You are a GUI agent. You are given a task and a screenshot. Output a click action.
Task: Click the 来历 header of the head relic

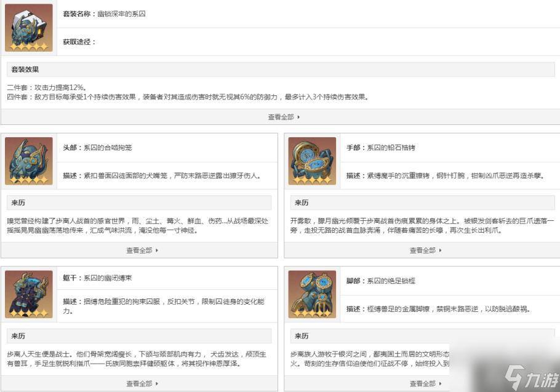(x=139, y=203)
